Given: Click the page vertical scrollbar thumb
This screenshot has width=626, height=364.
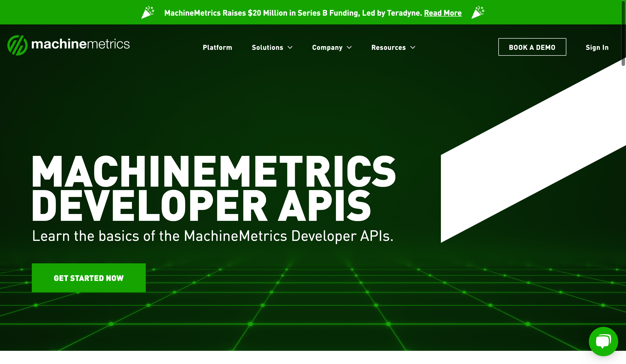Looking at the screenshot, I should (x=623, y=33).
